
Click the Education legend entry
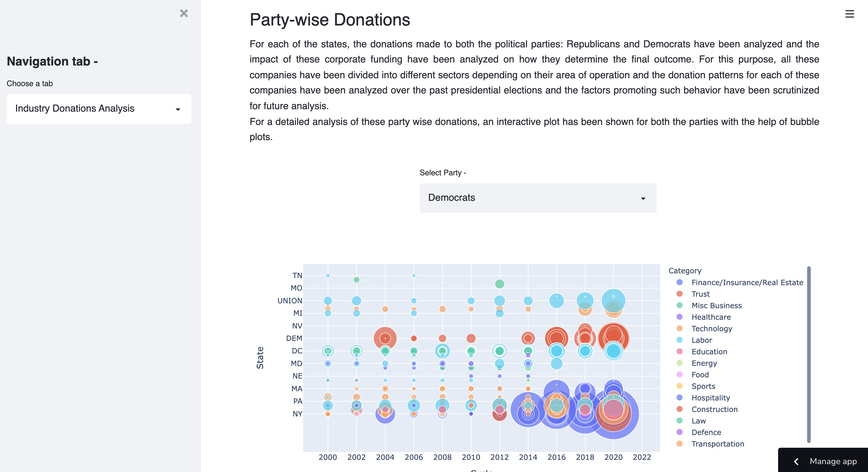pos(709,352)
